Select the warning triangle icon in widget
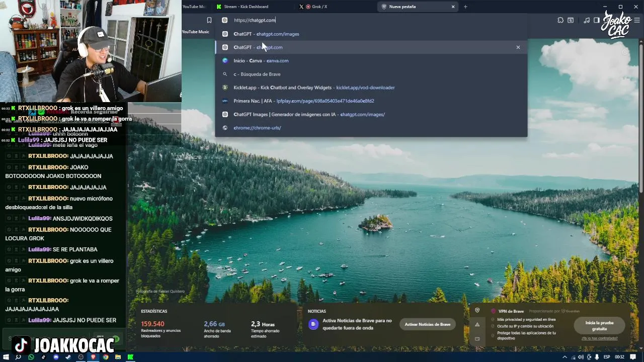644x362 pixels. point(477,324)
